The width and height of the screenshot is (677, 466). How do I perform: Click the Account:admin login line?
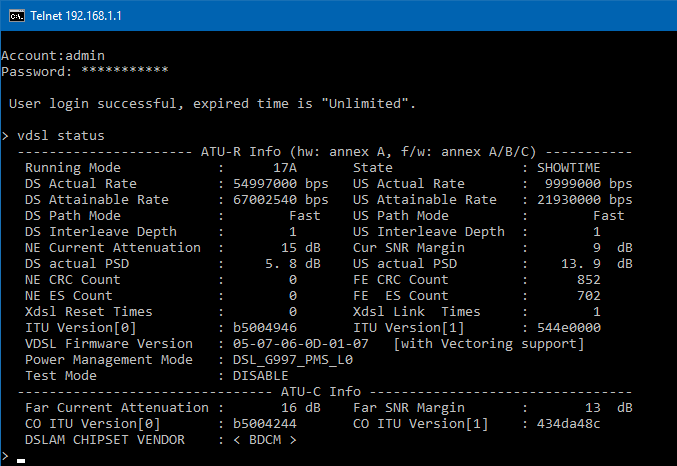pyautogui.click(x=53, y=56)
